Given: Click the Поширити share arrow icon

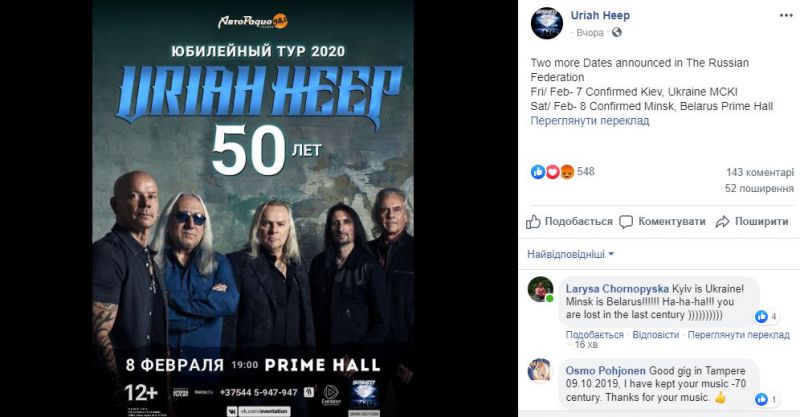Looking at the screenshot, I should point(722,222).
